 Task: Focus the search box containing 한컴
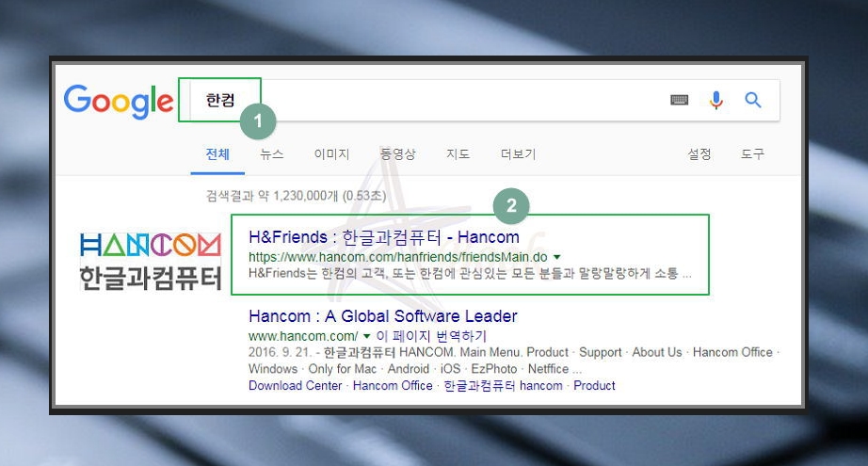click(x=485, y=100)
